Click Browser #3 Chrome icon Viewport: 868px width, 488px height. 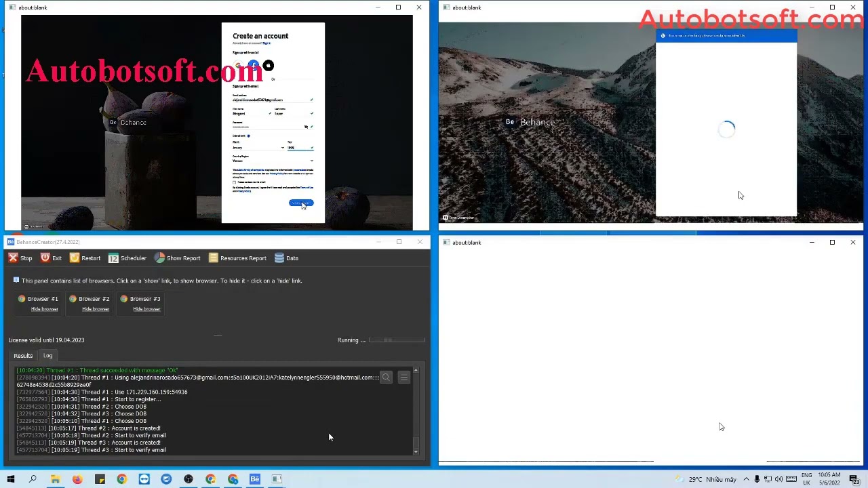pyautogui.click(x=123, y=298)
